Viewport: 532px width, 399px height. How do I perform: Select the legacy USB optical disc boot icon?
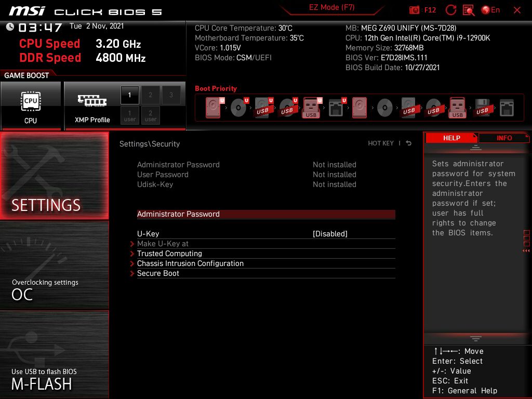(433, 108)
